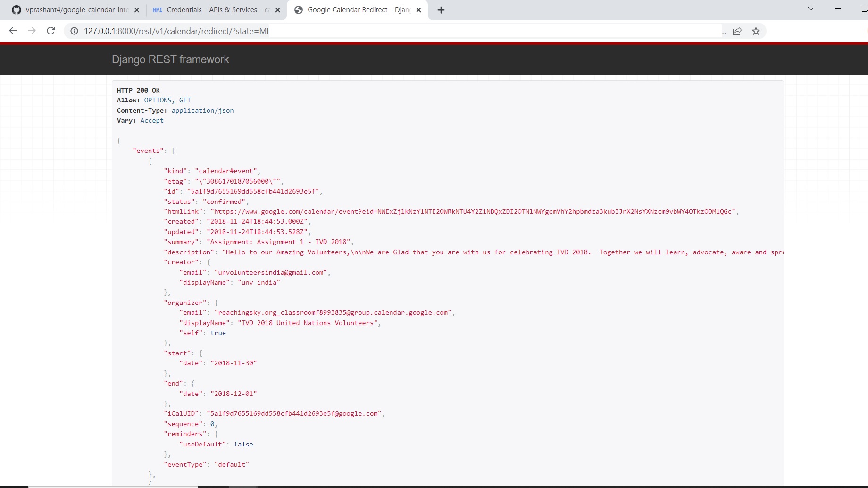Click the "self": true value
This screenshot has width=868, height=488.
click(218, 333)
